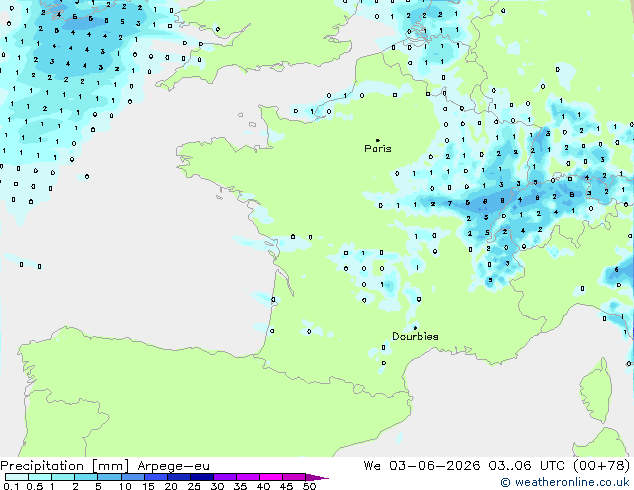634x490 pixels.
Task: Click the Dourbies location dot marker
Action: [415, 328]
